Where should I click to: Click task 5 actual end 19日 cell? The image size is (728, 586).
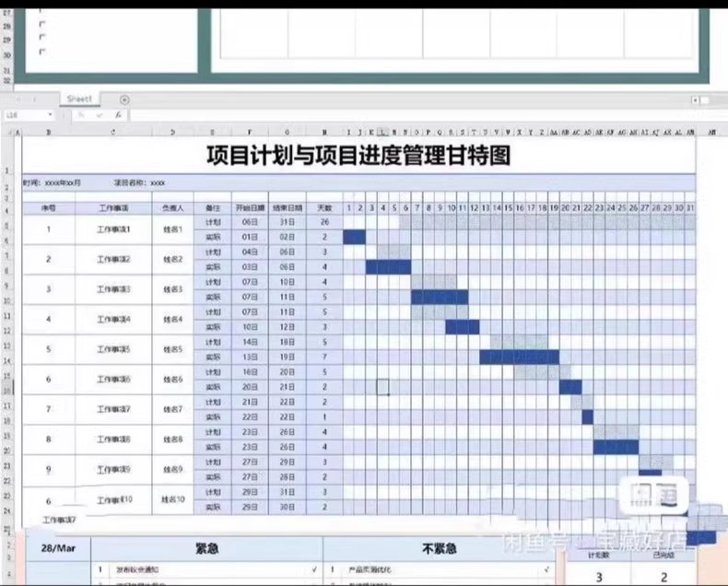(x=287, y=357)
